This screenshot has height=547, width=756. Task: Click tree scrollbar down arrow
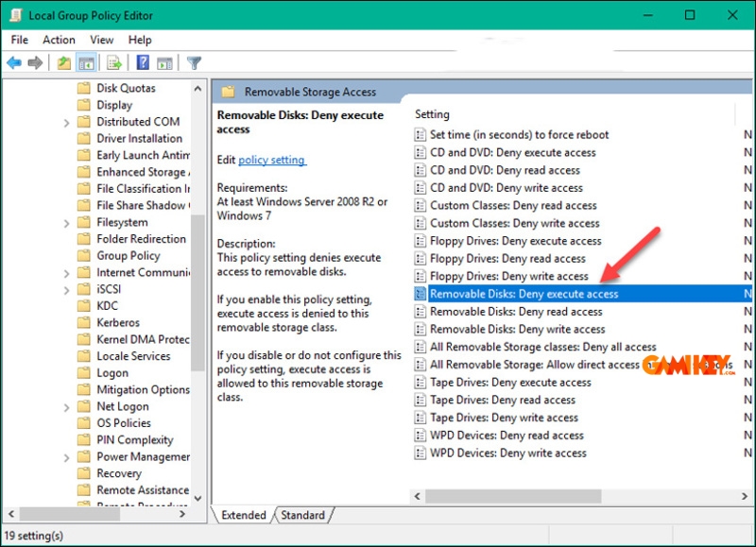click(198, 498)
